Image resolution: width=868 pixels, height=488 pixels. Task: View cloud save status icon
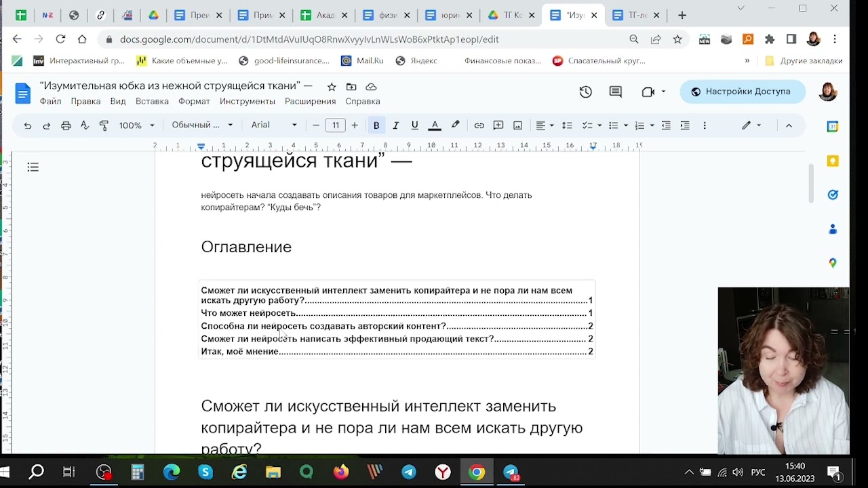point(371,87)
